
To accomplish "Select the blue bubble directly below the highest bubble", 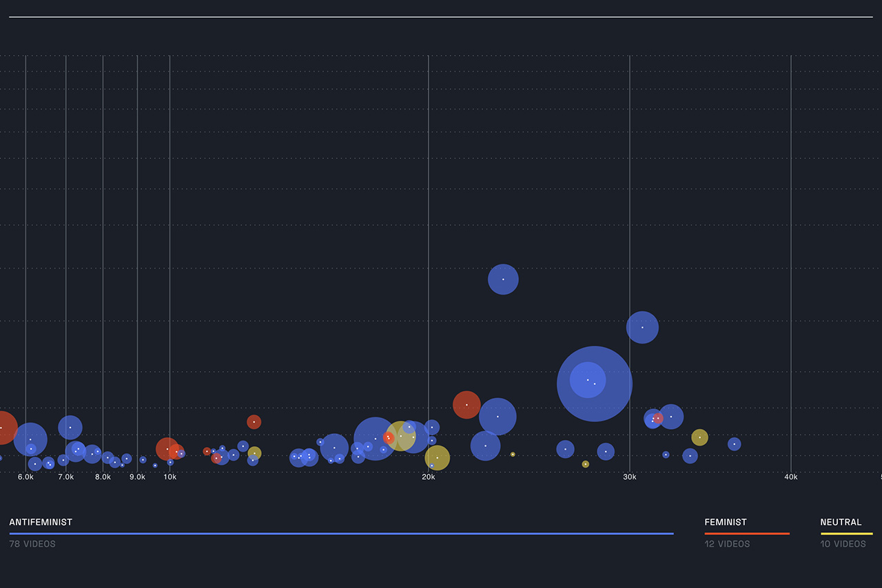I will click(x=498, y=417).
